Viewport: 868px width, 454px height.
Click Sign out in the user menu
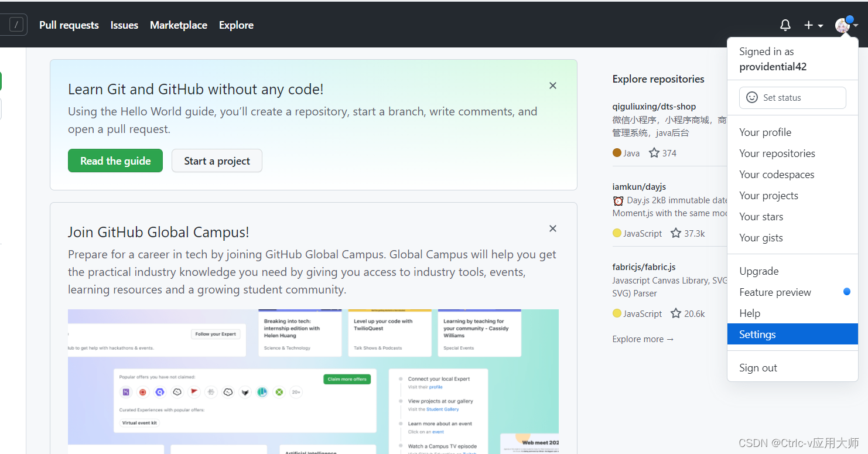pos(792,368)
